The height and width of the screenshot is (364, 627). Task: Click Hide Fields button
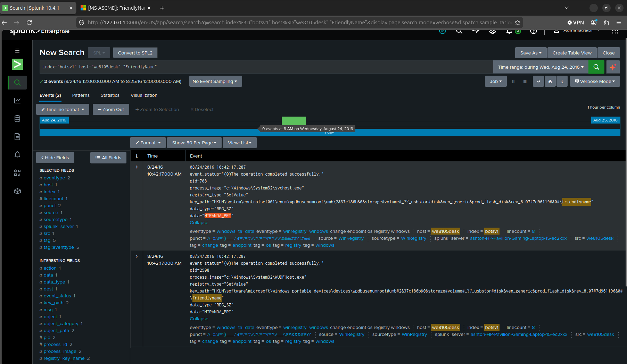(x=55, y=158)
